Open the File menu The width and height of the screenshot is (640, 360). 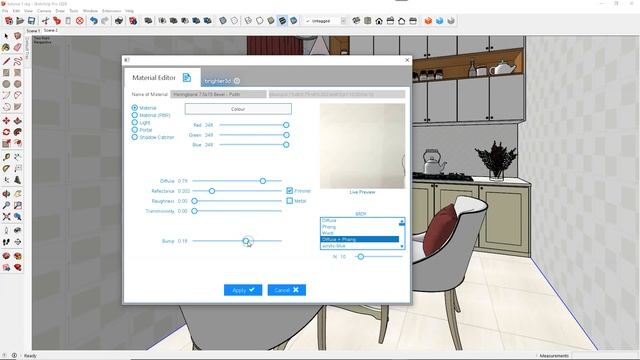[5, 11]
